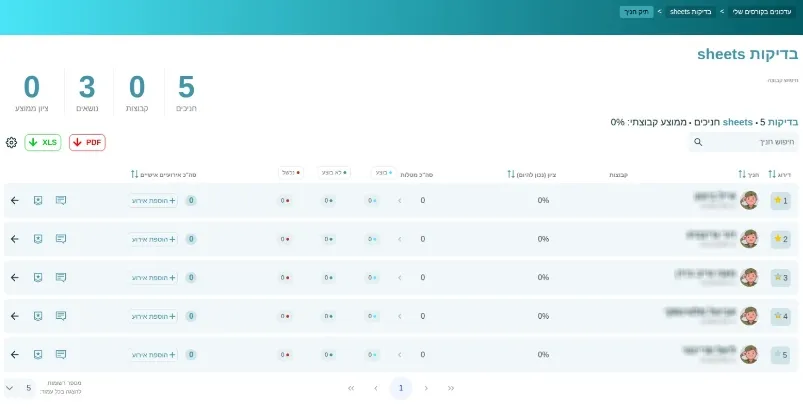Screen dimensions: 803x410
Task: Sort by personal events total column
Action: tap(134, 174)
